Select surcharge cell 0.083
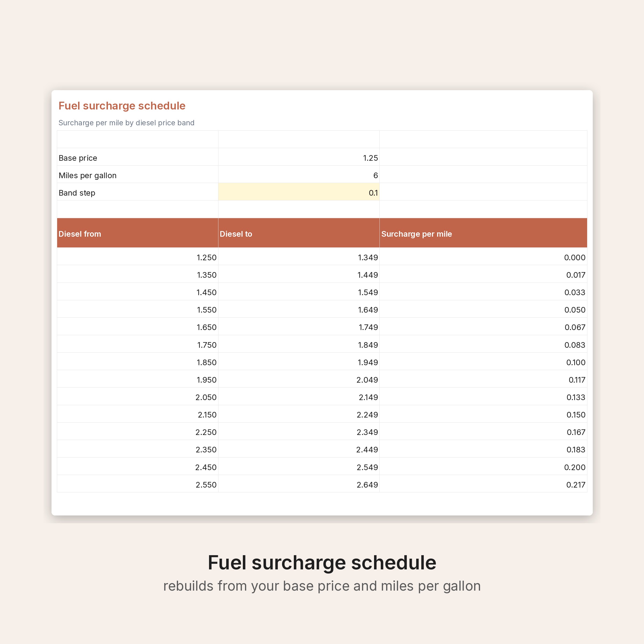 (x=483, y=344)
